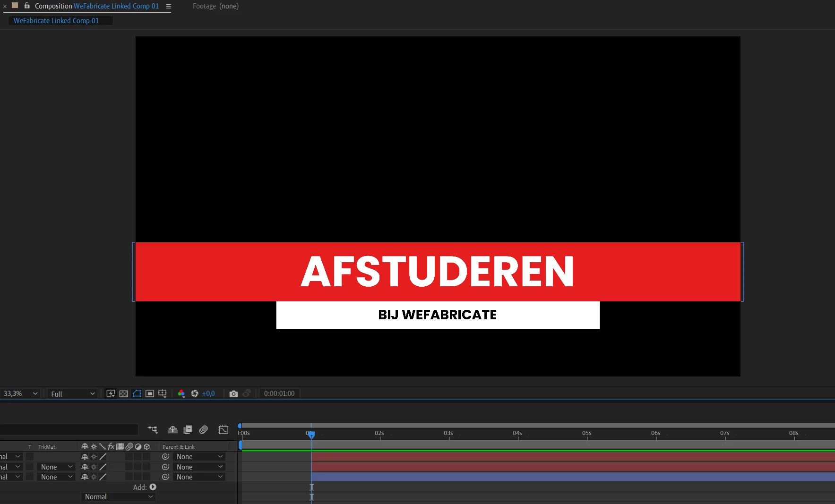
Task: Open the 33,3% magnification dropdown
Action: [20, 393]
